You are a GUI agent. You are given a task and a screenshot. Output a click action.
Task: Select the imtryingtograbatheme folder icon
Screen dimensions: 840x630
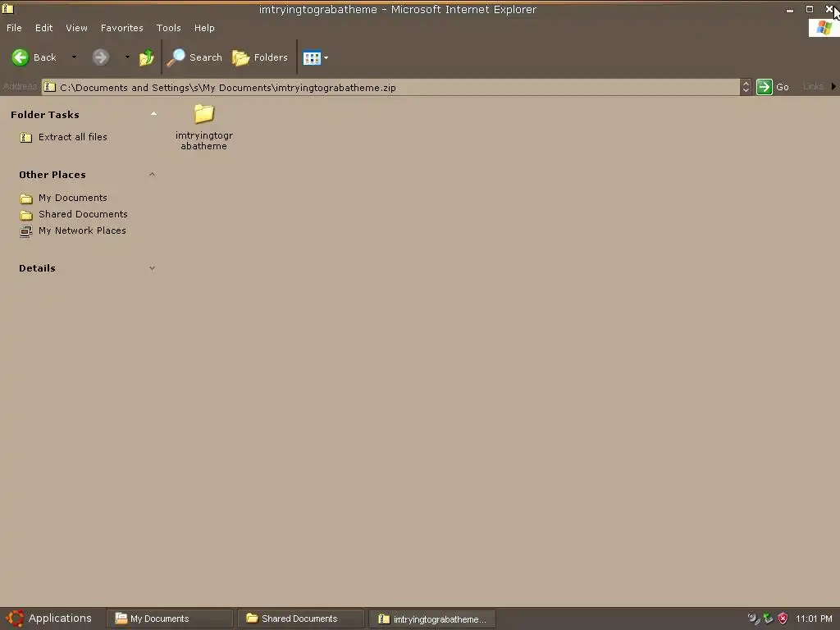tap(204, 113)
